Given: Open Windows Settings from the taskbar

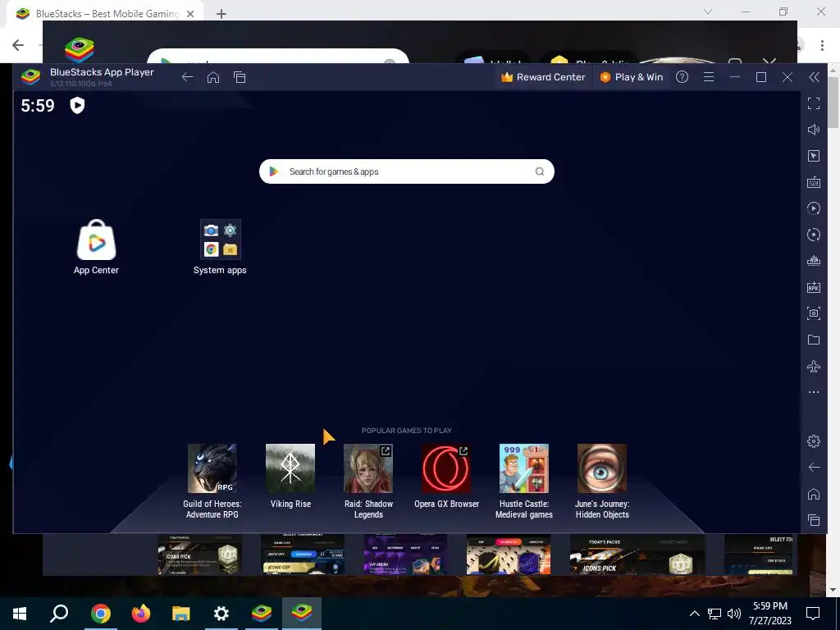Looking at the screenshot, I should coord(221,614).
